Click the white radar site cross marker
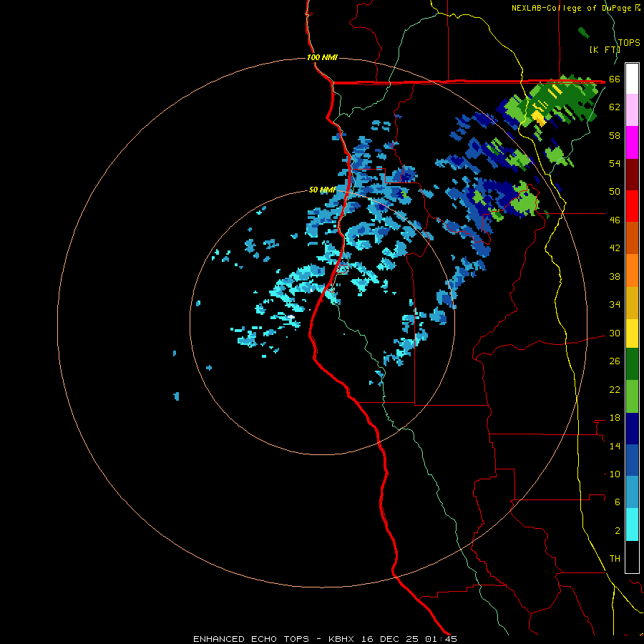Screen dimensions: 644x644 (x=291, y=317)
